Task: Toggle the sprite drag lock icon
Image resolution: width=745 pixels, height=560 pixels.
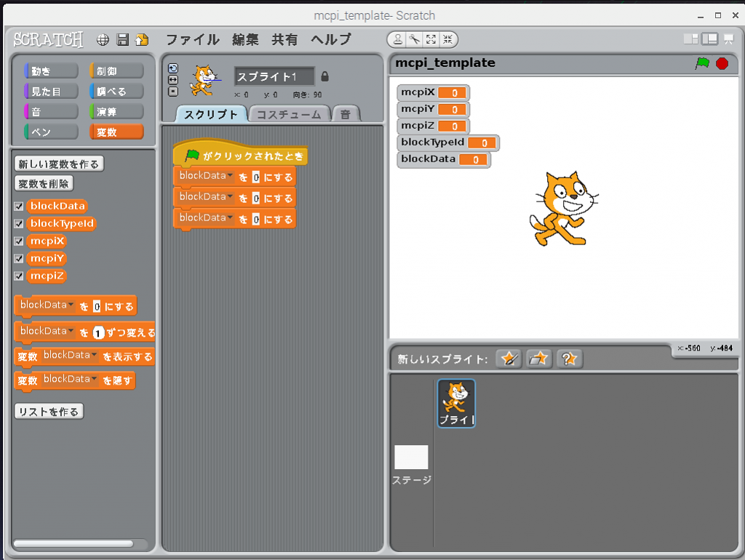Action: 325,76
